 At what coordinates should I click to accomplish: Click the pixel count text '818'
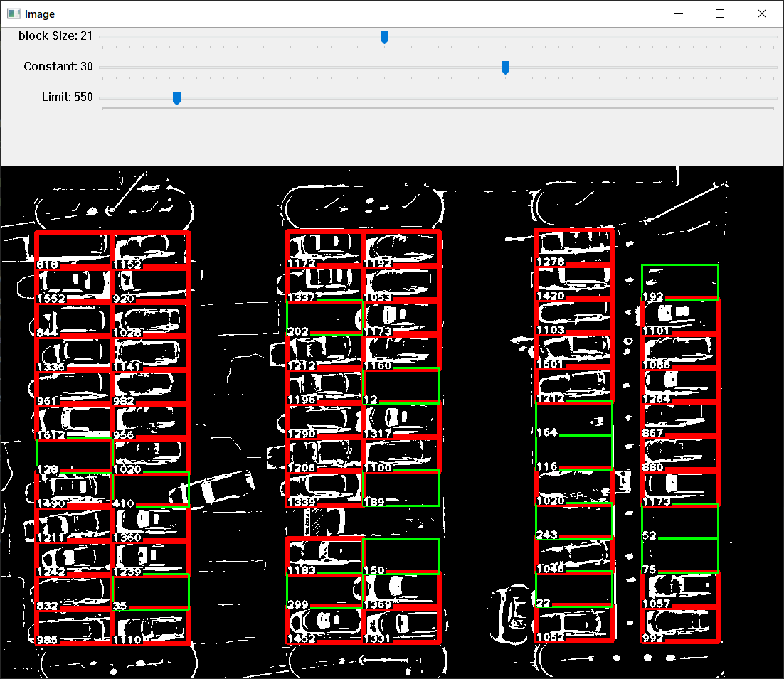48,264
